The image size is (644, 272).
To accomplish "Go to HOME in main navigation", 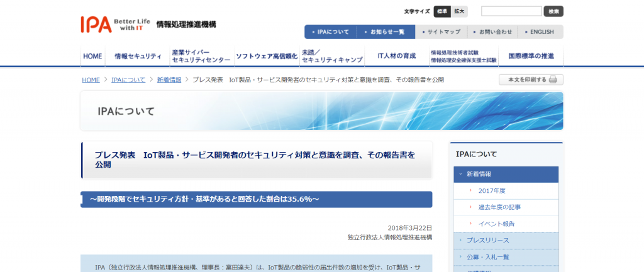I will tap(92, 56).
